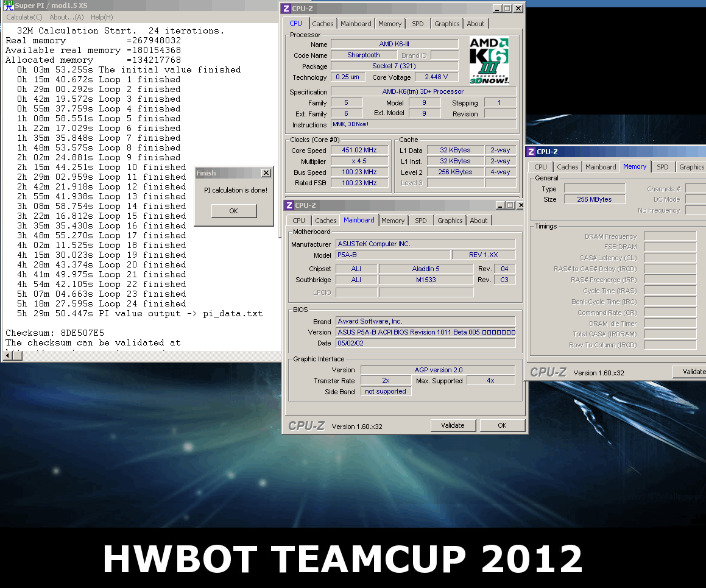Viewport: 706px width, 588px height.
Task: Click the BIOS Version field ASUS P5A-B ACPI BIOS
Action: click(x=426, y=332)
